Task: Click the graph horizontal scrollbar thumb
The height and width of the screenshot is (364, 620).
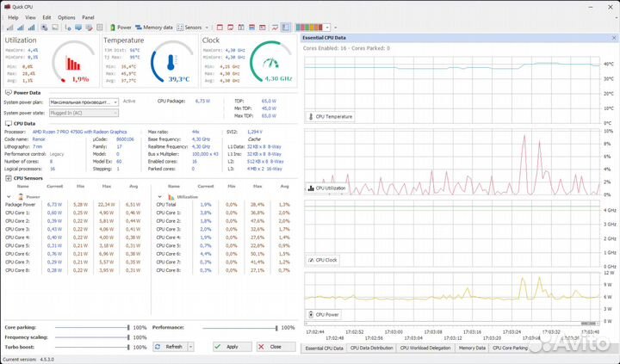Action: pos(589,324)
